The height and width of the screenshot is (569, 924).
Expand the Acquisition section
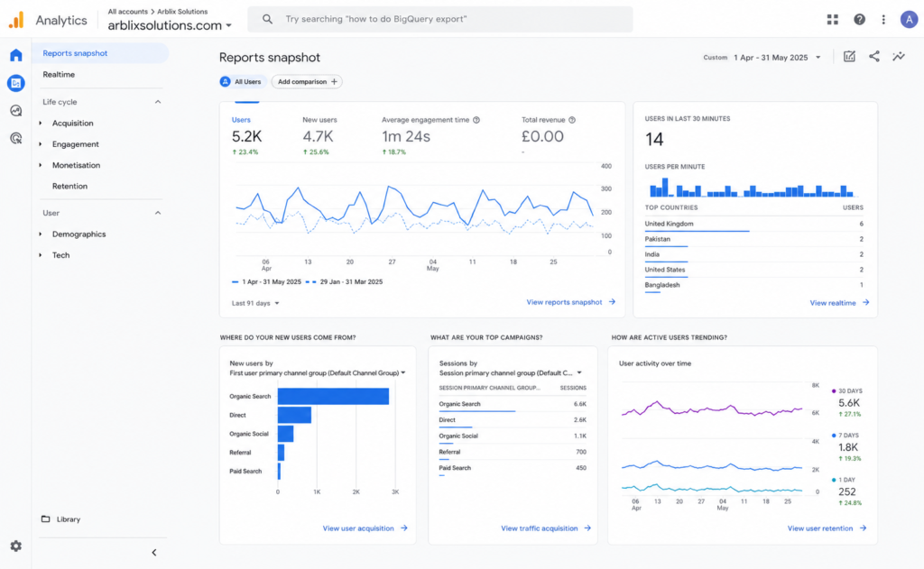pyautogui.click(x=72, y=124)
